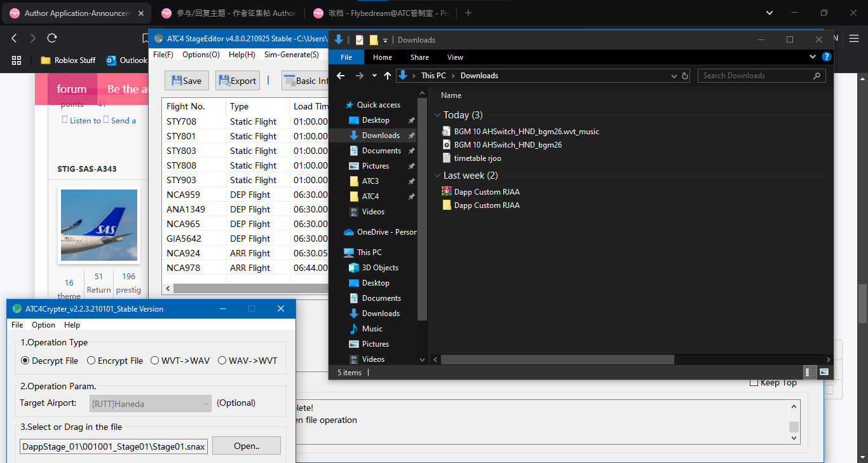Click the Properties quick access icon in Explorer title bar

tap(359, 39)
